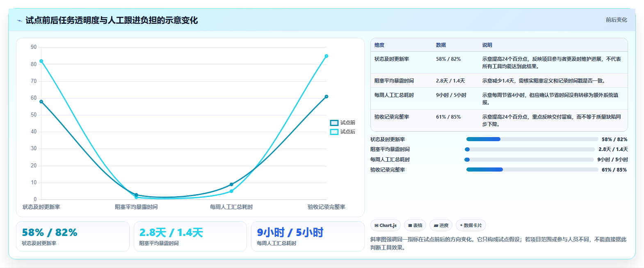Select the 数据卡片 chip

tap(471, 225)
